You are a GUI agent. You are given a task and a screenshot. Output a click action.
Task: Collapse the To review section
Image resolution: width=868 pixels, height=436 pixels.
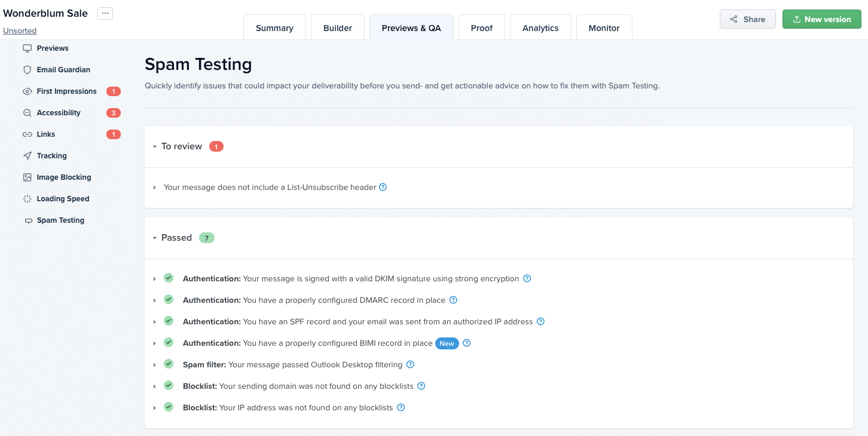[x=155, y=146]
